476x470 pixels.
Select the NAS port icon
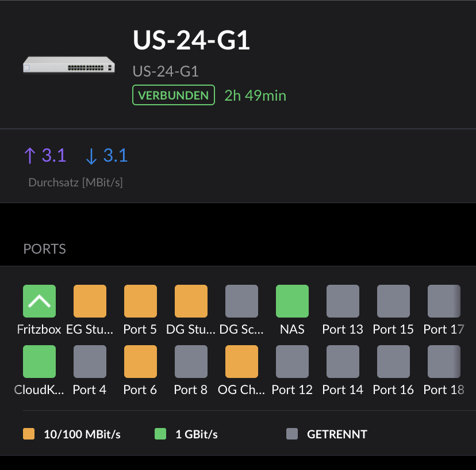293,301
